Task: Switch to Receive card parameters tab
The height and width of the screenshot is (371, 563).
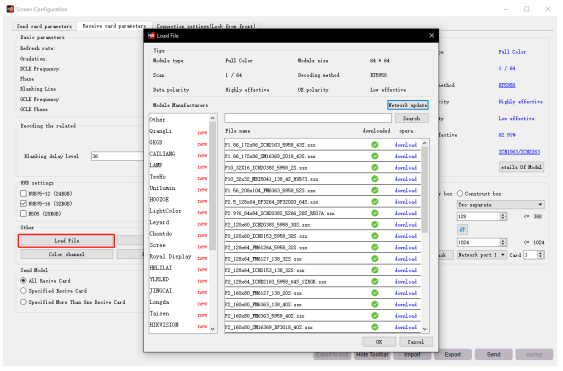Action: click(114, 26)
